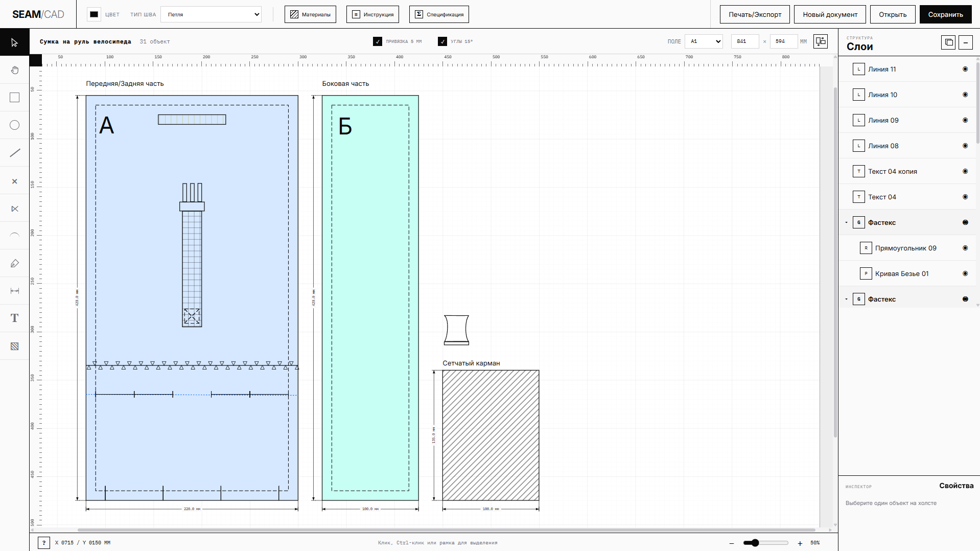Collapse the first Фастекс group
This screenshot has width=980, height=551.
[846, 222]
